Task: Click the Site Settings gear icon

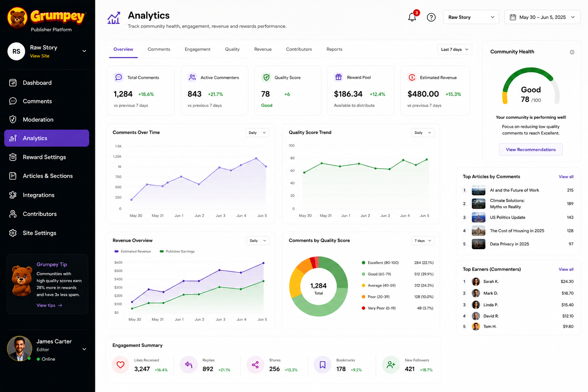Action: pyautogui.click(x=13, y=233)
